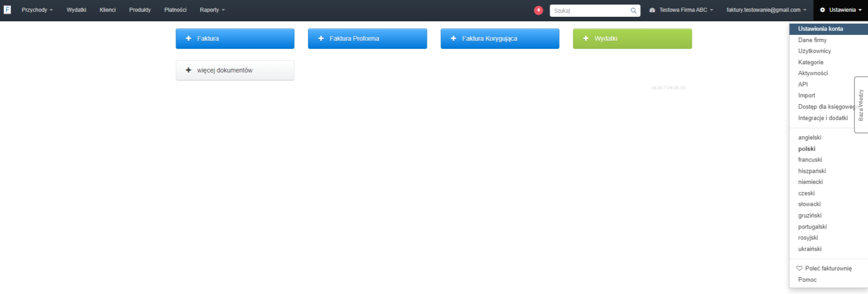This screenshot has height=294, width=868.
Task: Click the search magnifier icon
Action: [633, 10]
